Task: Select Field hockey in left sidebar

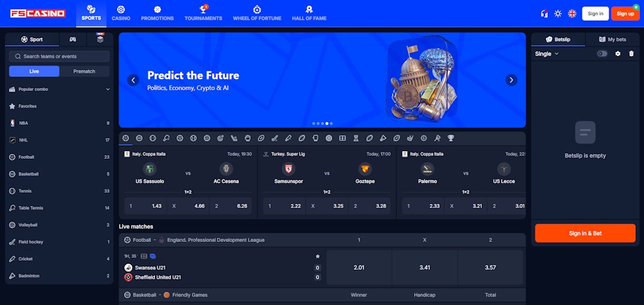Action: click(x=60, y=242)
